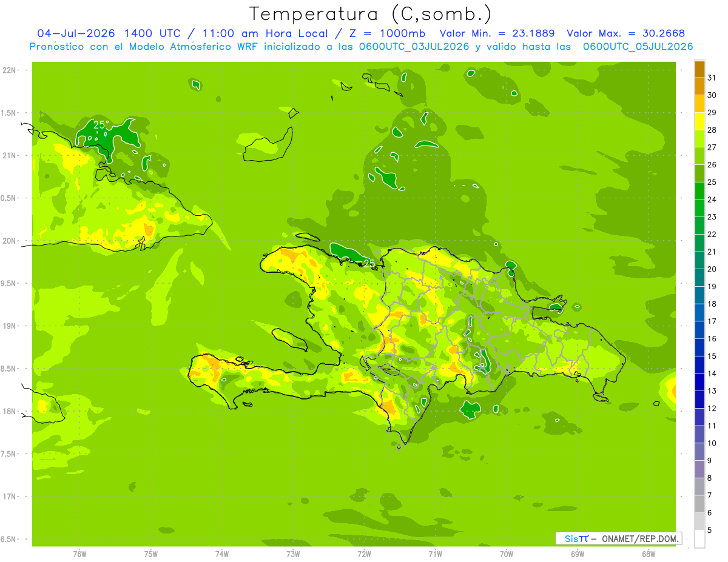The image size is (728, 562).
Task: Click the legend label "28"
Action: [x=712, y=130]
